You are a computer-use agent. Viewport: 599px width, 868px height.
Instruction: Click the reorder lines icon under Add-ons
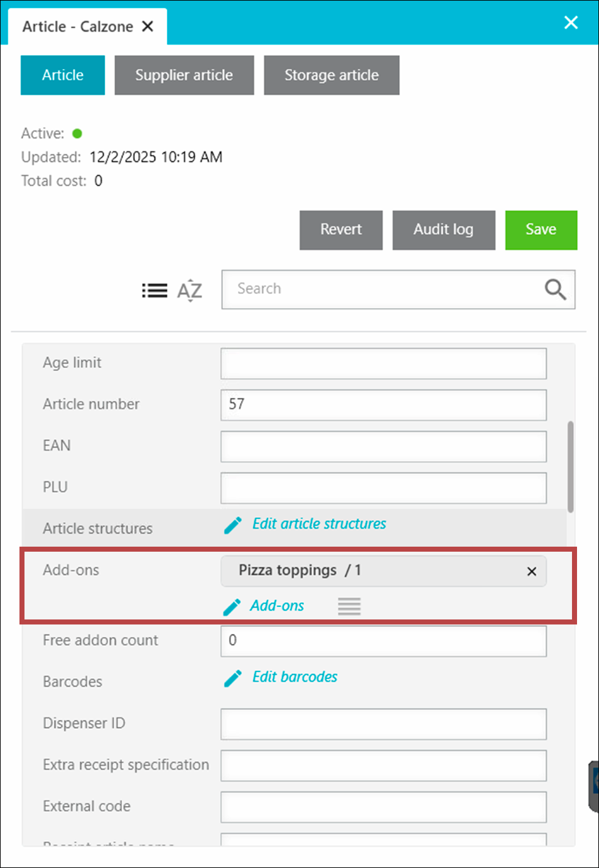tap(349, 606)
